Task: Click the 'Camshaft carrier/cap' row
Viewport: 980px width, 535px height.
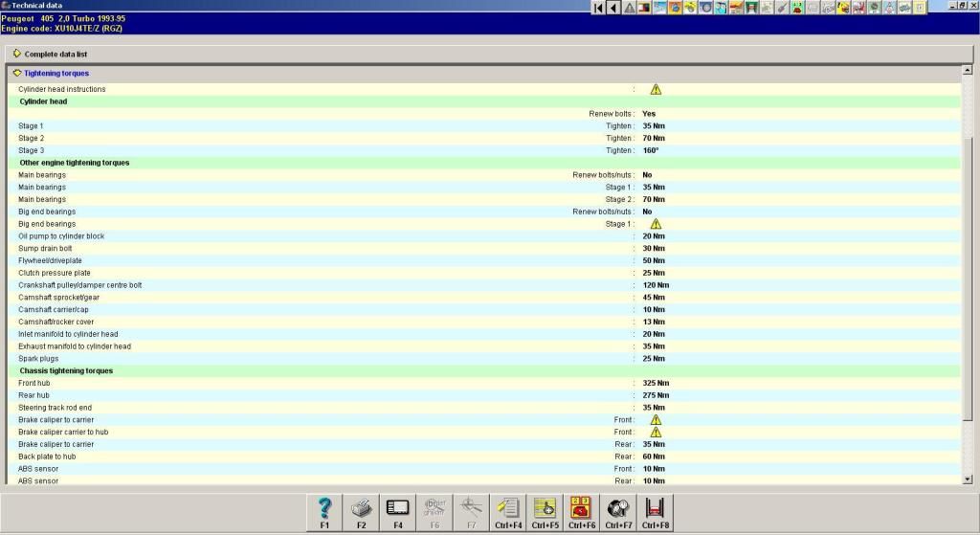Action: pyautogui.click(x=484, y=309)
